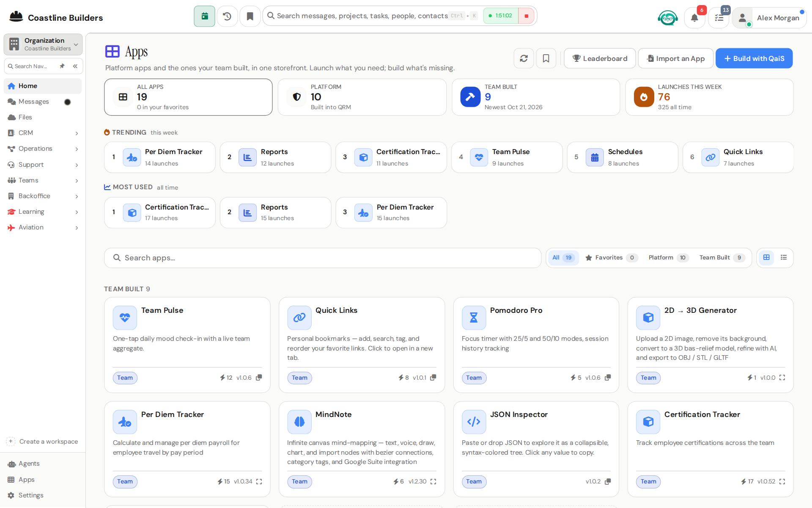
Task: Create a workspace
Action: (x=43, y=442)
